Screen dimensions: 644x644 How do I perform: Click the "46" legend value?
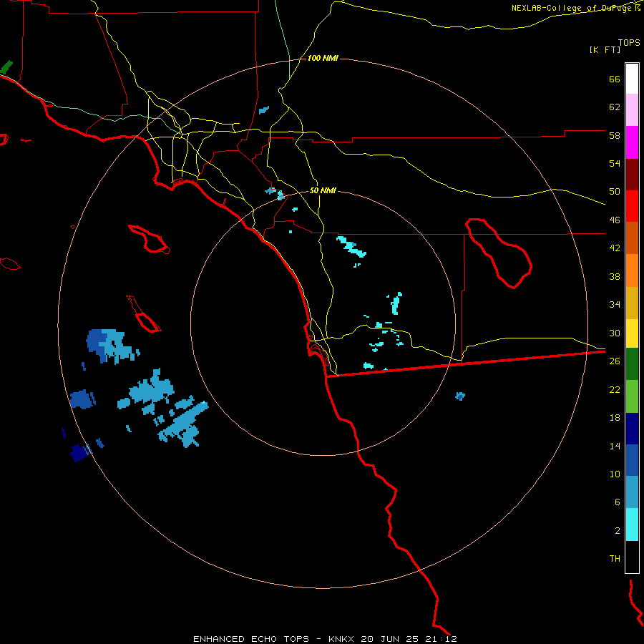point(615,220)
